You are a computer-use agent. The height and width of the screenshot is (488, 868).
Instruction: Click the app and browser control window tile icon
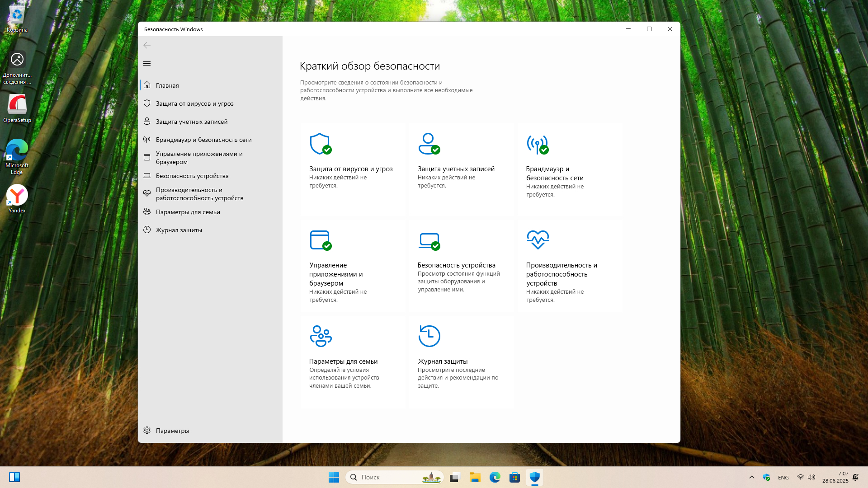coord(321,240)
